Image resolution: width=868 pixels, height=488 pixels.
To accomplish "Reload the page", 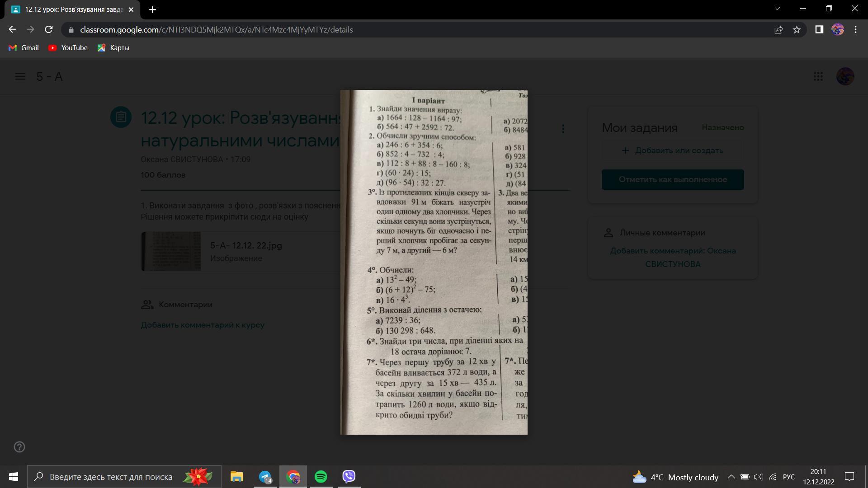I will tap(49, 30).
